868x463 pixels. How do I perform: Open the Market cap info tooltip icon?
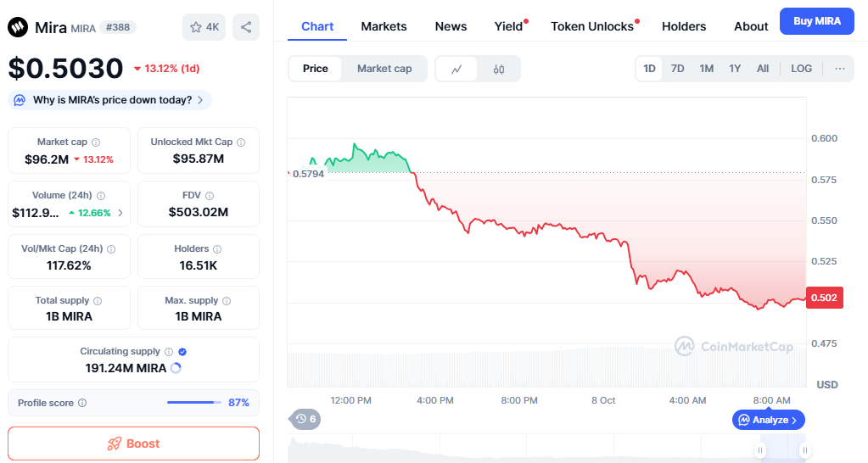coord(96,142)
